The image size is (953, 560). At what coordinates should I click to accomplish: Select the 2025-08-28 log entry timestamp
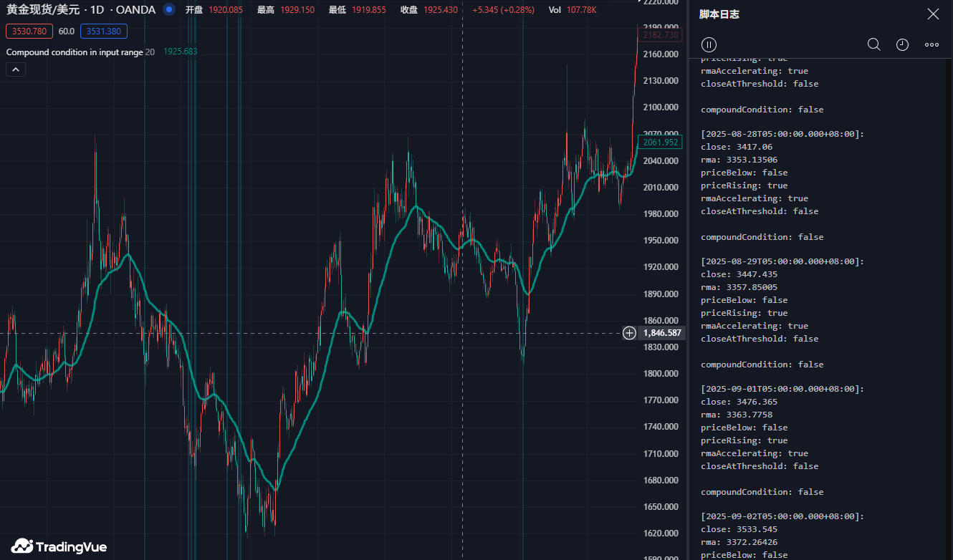pos(782,134)
